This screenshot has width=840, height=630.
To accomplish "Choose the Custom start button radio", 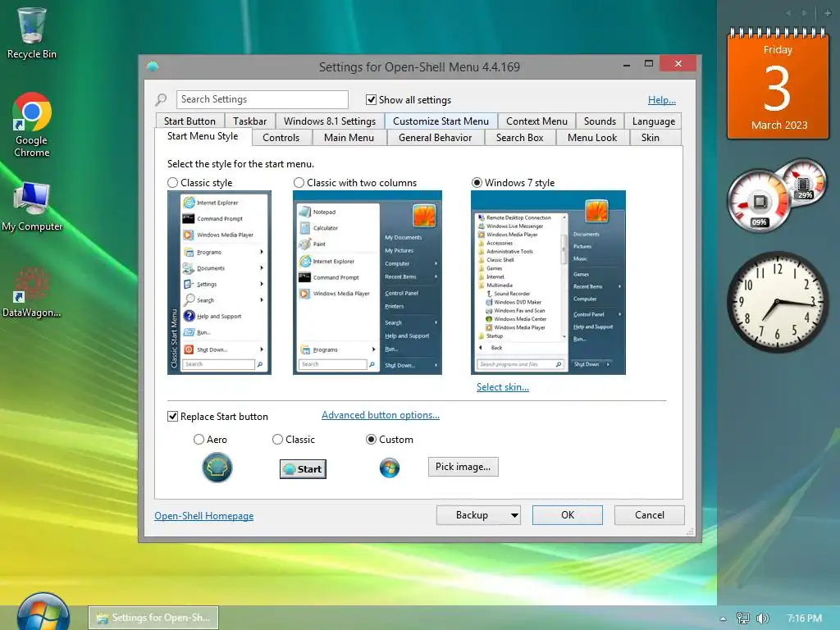I will click(x=371, y=440).
